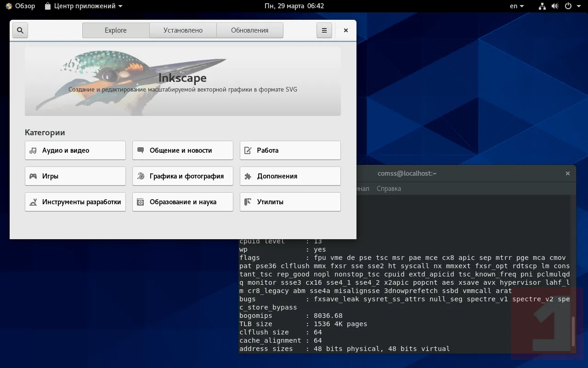Image resolution: width=588 pixels, height=368 pixels.
Task: Switch to the Установлено tab
Action: tap(183, 30)
